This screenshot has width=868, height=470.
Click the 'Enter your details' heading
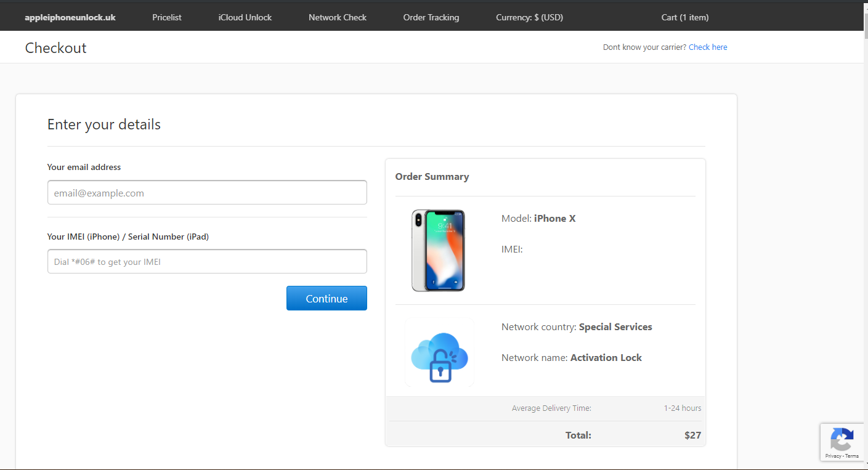(x=104, y=124)
